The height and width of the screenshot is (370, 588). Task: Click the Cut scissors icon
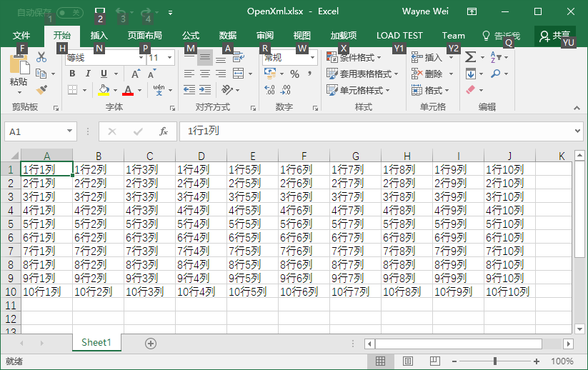41,57
